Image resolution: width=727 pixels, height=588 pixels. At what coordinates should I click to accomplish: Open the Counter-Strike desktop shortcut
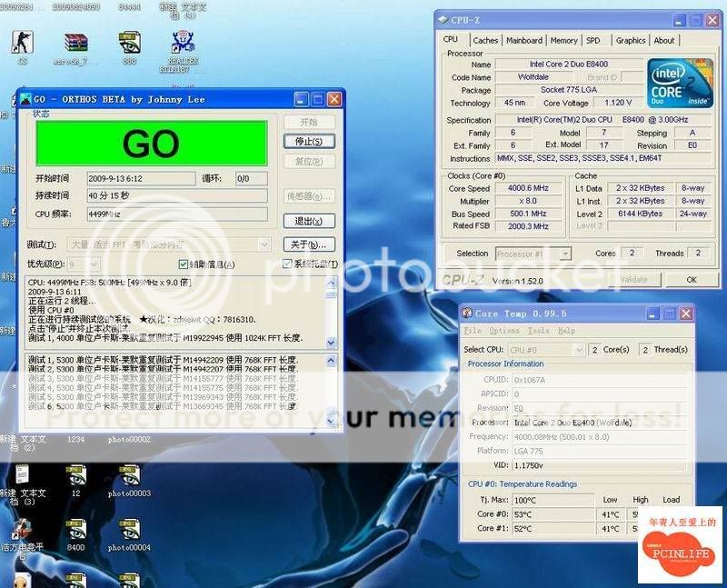(19, 41)
